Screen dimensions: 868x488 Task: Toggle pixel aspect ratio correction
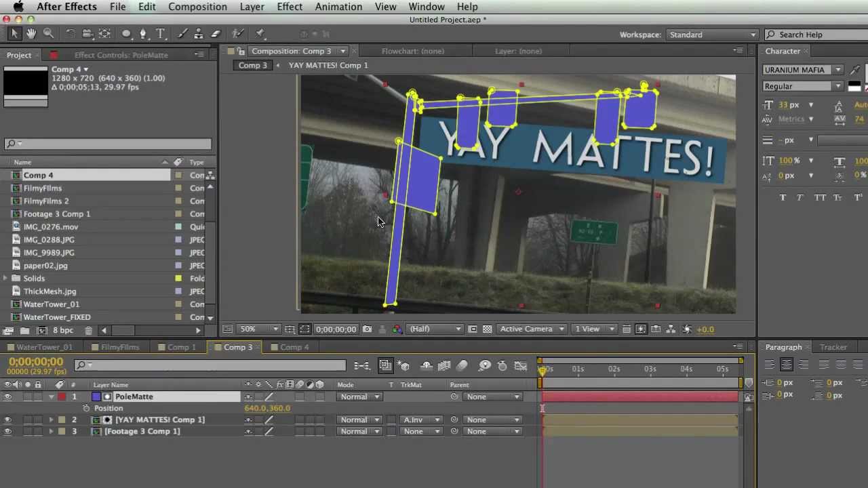pyautogui.click(x=626, y=329)
